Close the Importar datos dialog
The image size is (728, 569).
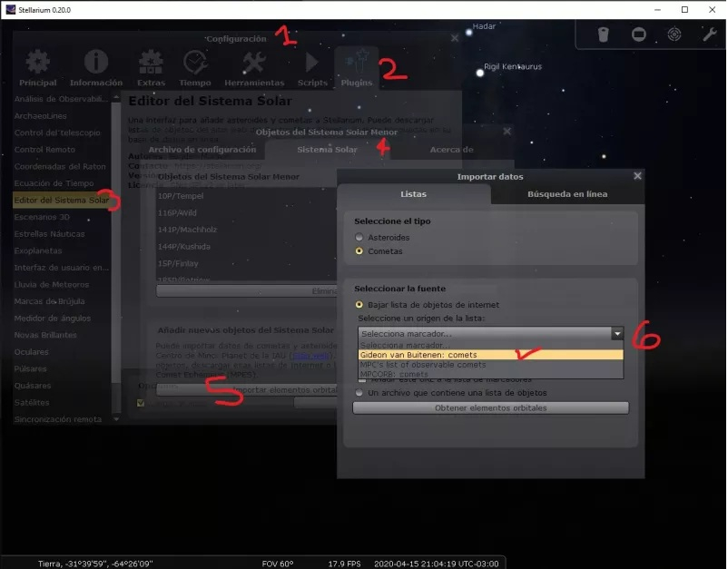[637, 176]
